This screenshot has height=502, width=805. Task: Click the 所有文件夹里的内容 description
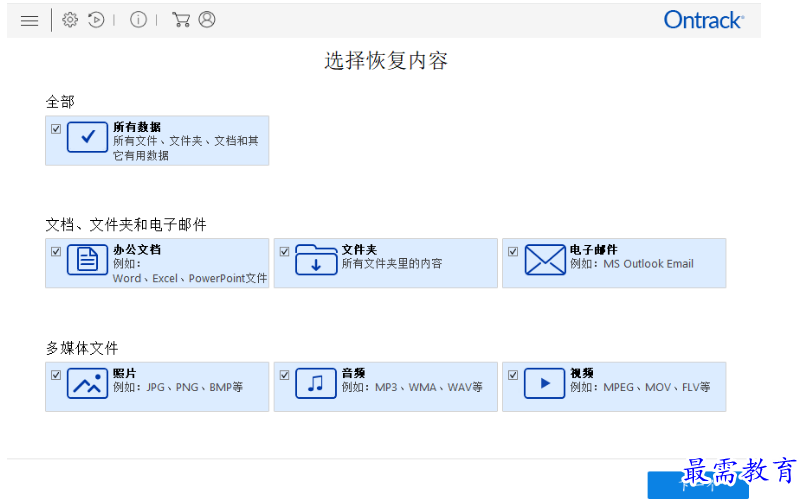(392, 264)
